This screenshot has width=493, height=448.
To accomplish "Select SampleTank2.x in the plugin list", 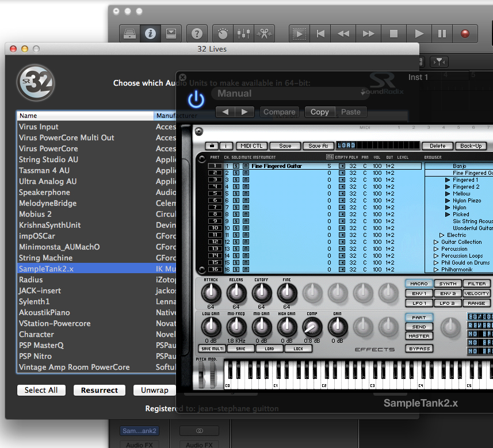I will coord(47,269).
